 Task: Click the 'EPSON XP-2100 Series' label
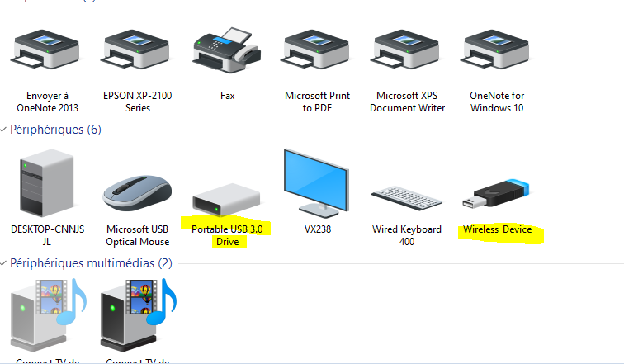click(137, 102)
